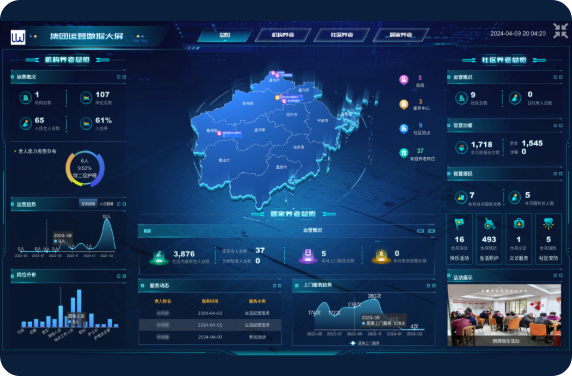Click the blue map legend pin with count 9
This screenshot has height=376, width=572.
[403, 128]
